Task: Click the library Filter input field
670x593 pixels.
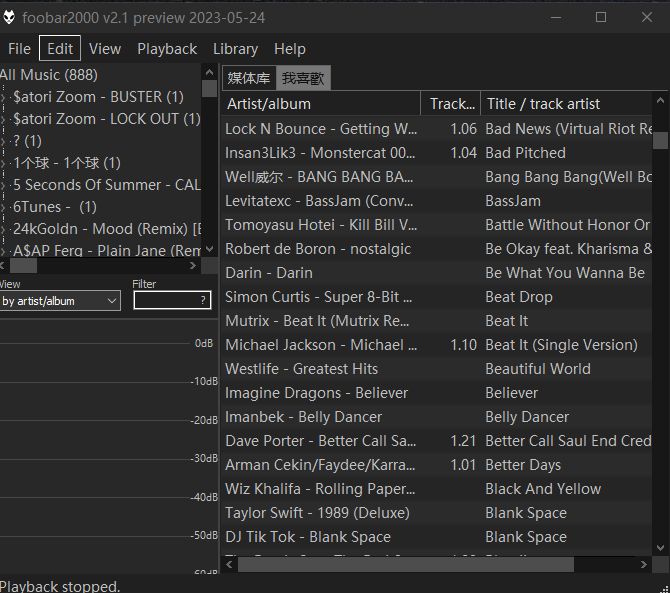Action: (x=172, y=300)
